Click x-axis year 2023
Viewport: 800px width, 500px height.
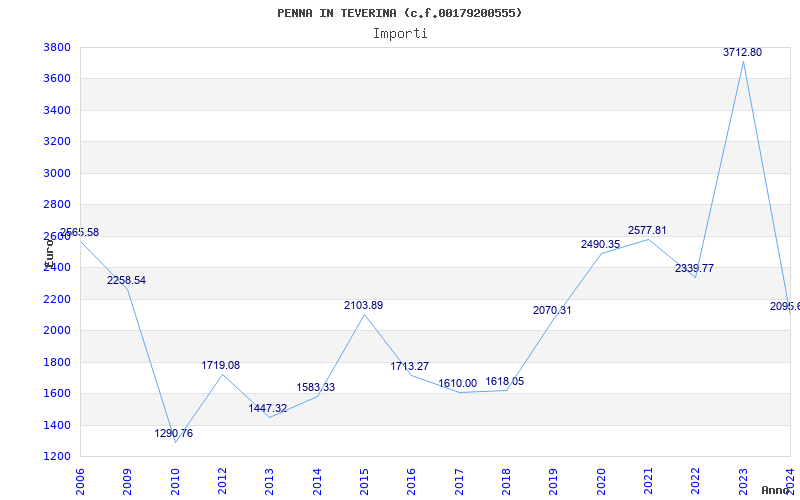pyautogui.click(x=743, y=482)
